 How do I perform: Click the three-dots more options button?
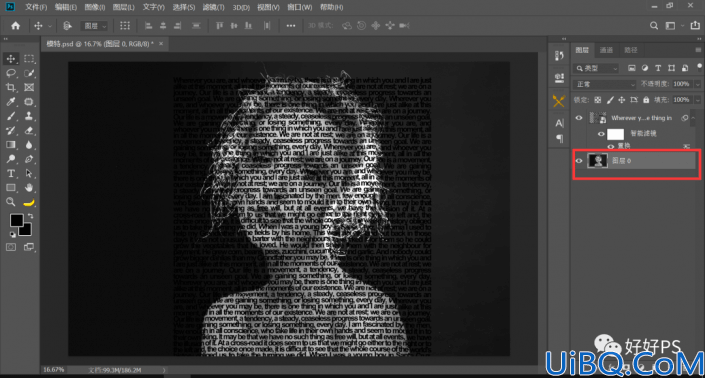[x=291, y=26]
